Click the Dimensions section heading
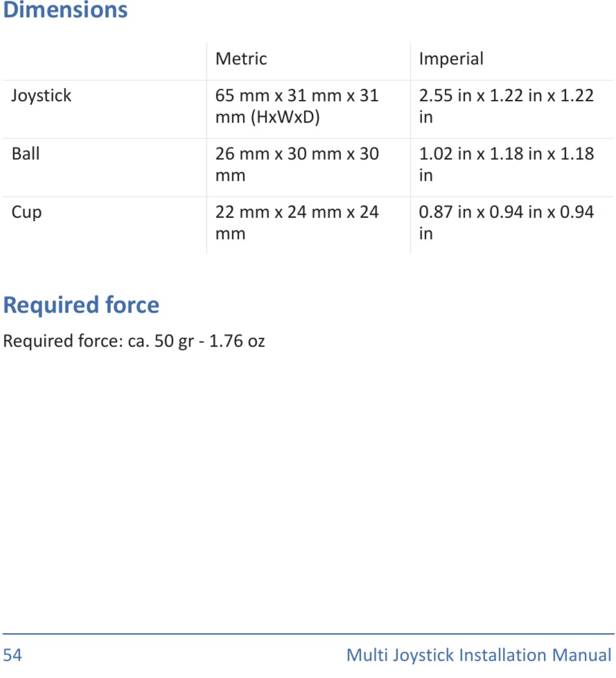Image resolution: width=616 pixels, height=678 pixels. click(x=65, y=10)
